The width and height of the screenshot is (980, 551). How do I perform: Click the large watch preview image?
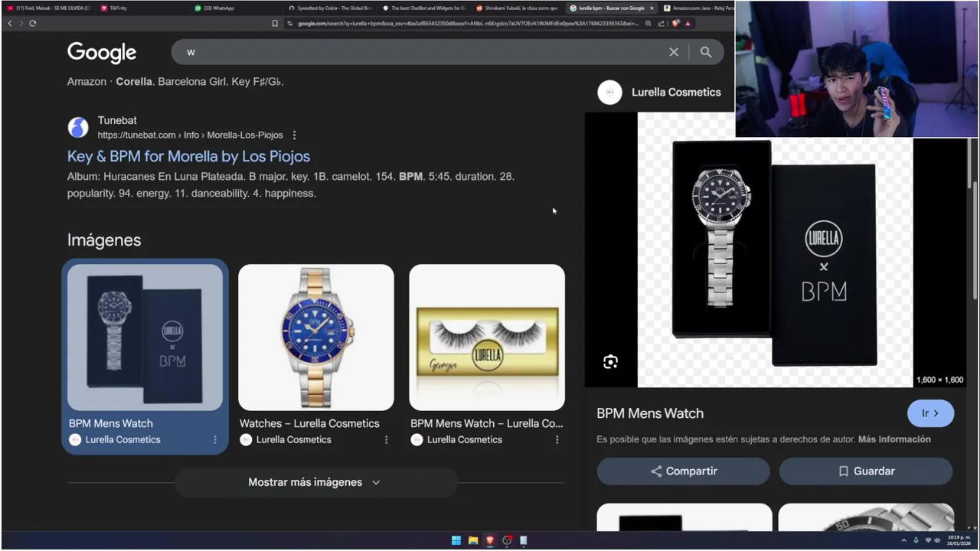tap(775, 250)
